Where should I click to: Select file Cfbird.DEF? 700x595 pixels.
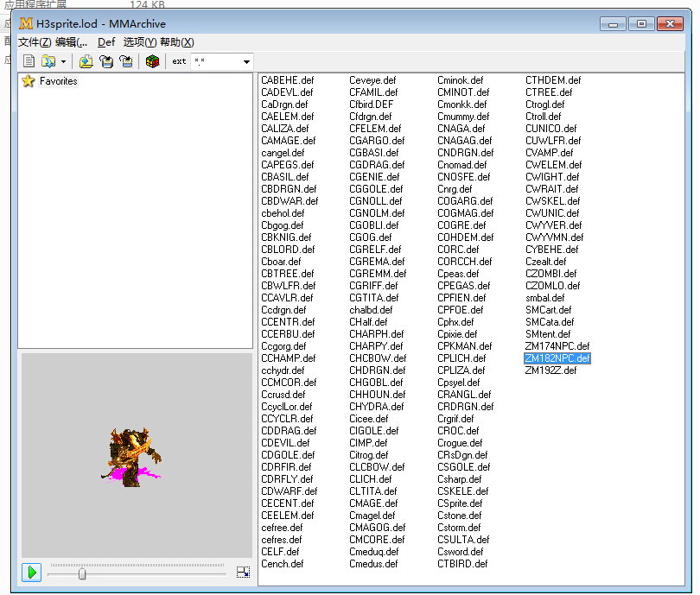coord(372,104)
